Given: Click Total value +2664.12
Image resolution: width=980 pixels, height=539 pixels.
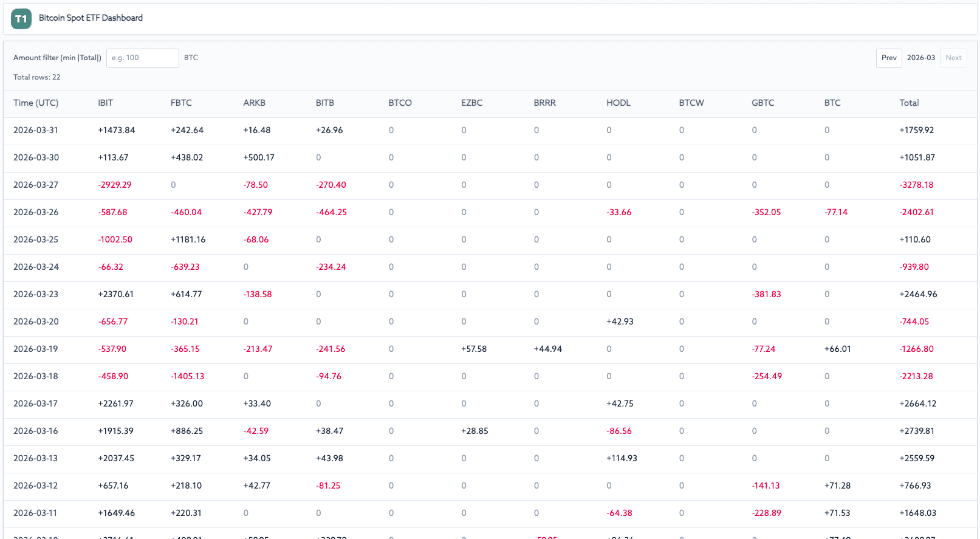Looking at the screenshot, I should coord(918,404).
